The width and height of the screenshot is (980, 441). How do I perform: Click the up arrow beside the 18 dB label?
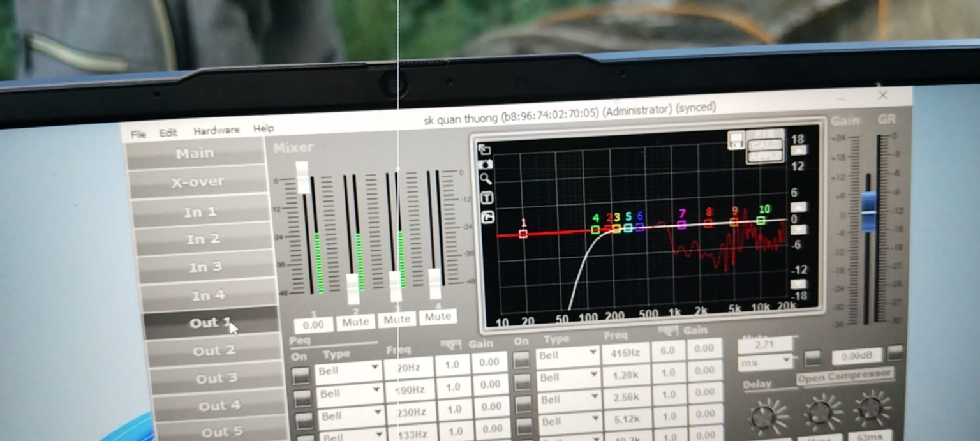click(798, 151)
